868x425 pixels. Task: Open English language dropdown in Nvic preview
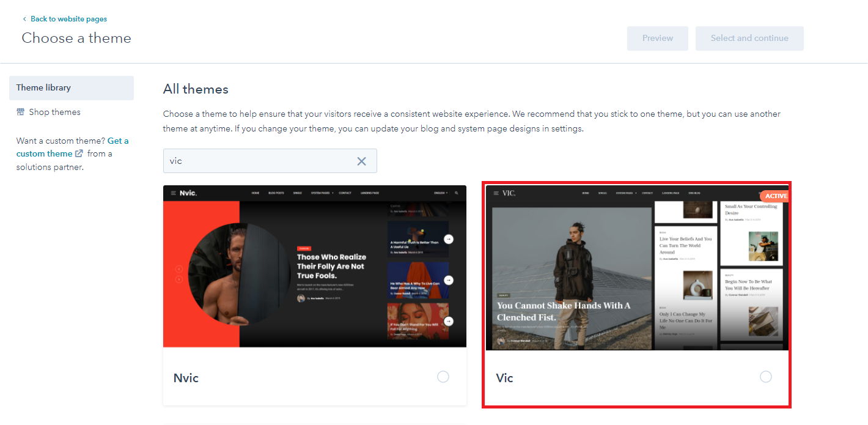pos(440,193)
